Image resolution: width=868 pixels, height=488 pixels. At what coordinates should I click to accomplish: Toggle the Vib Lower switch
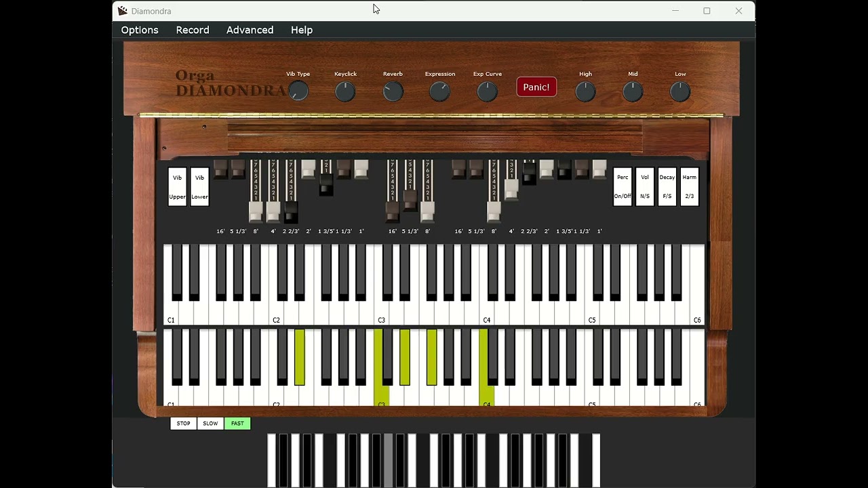[x=199, y=187]
